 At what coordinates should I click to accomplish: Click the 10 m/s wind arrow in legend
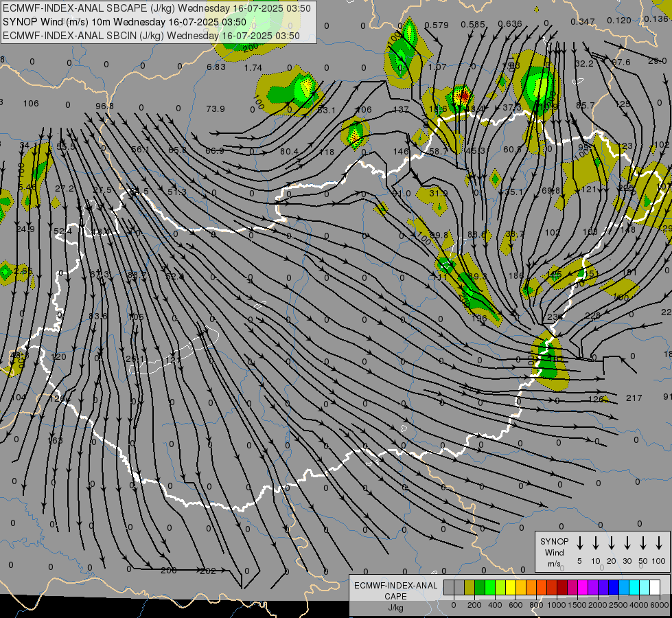595,543
